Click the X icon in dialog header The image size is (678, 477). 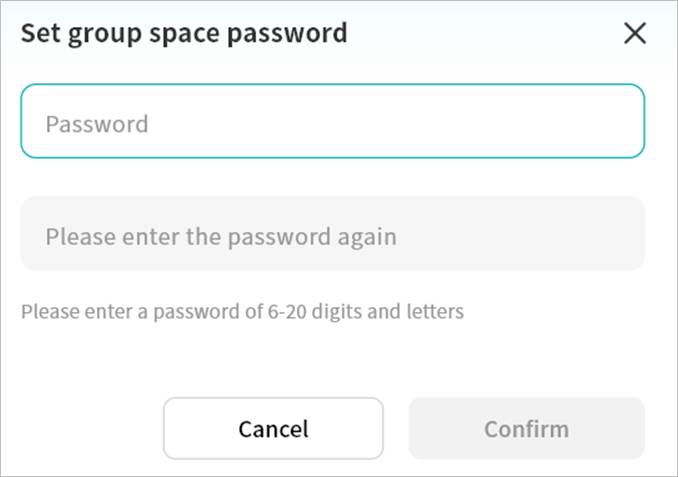tap(635, 33)
